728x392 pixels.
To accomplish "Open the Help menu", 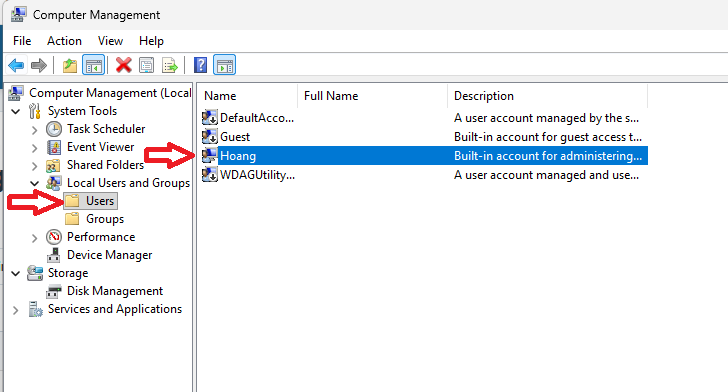I will (151, 41).
